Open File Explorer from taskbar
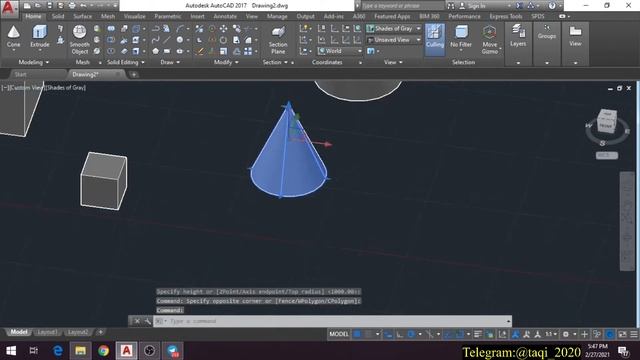 pos(80,351)
